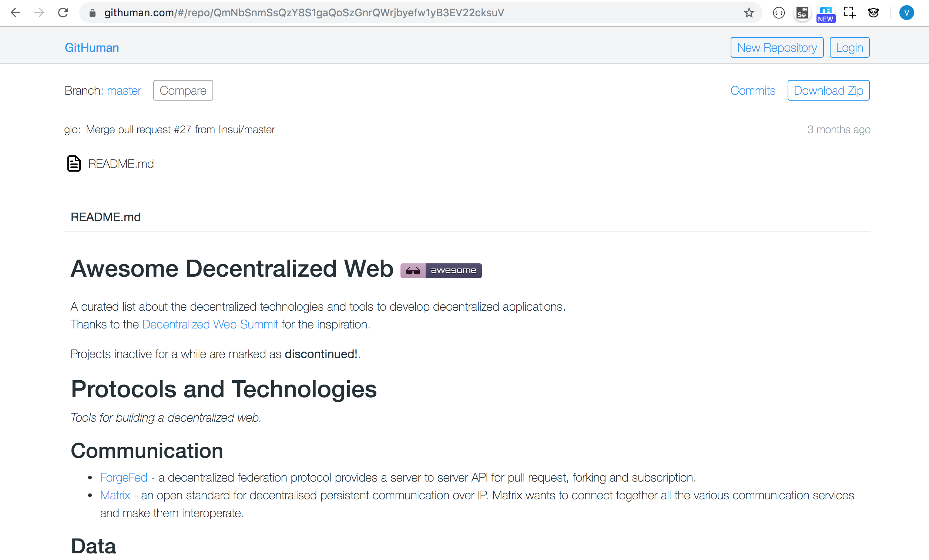Screen dimensions: 929x560
Task: Download the repository as Zip
Action: click(828, 91)
